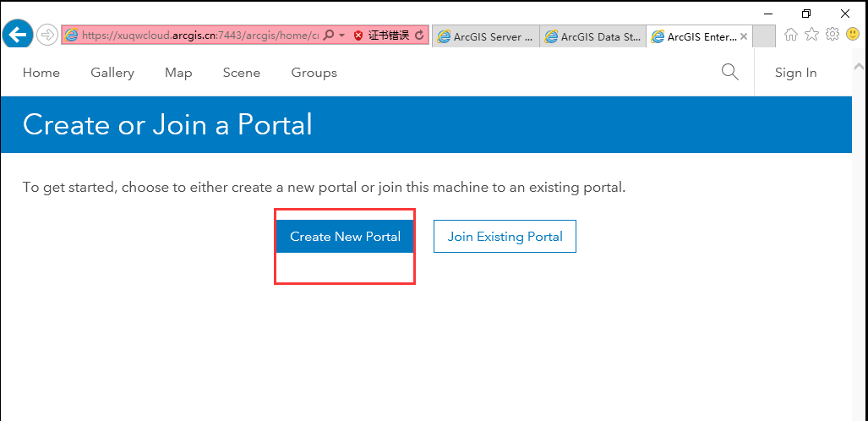Click the browser Back arrow button
Screen dimensions: 868x421
pyautogui.click(x=17, y=36)
